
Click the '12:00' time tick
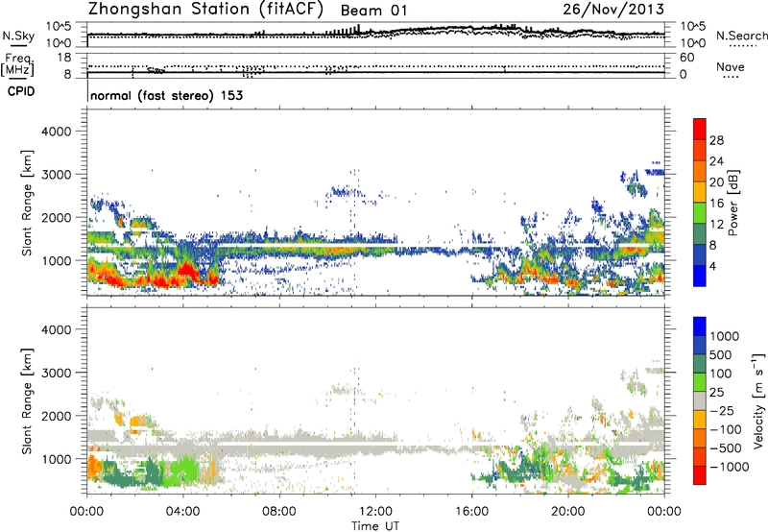(375, 512)
